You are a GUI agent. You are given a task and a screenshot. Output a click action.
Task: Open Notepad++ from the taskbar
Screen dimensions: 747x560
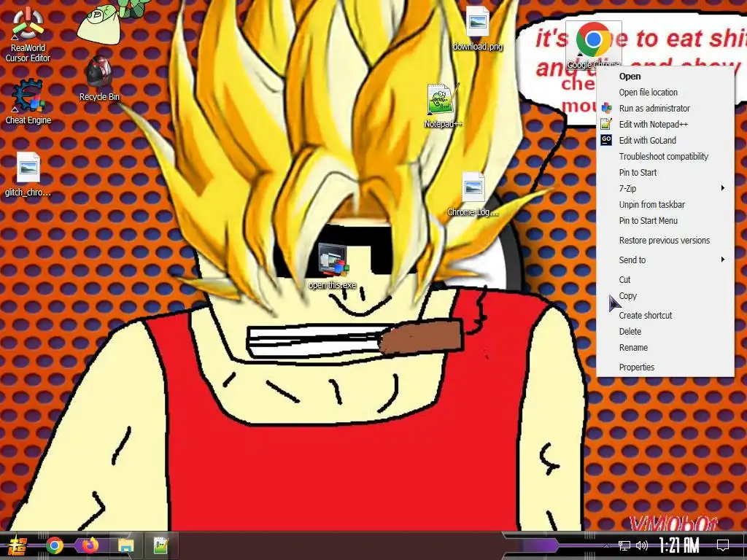(x=161, y=545)
